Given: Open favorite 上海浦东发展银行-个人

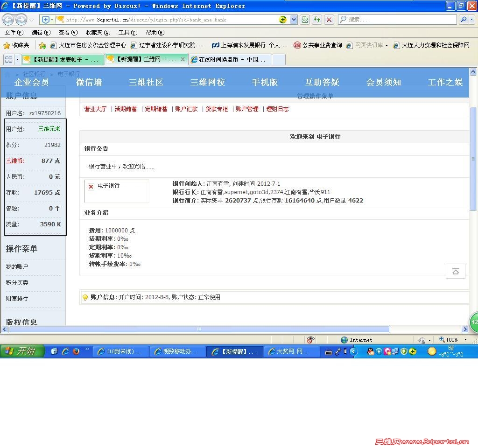Looking at the screenshot, I should pyautogui.click(x=249, y=45).
